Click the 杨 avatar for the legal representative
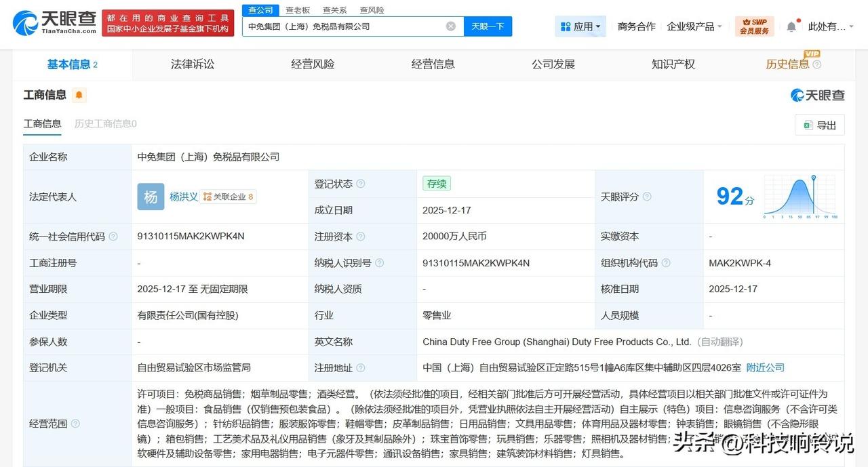 click(150, 197)
